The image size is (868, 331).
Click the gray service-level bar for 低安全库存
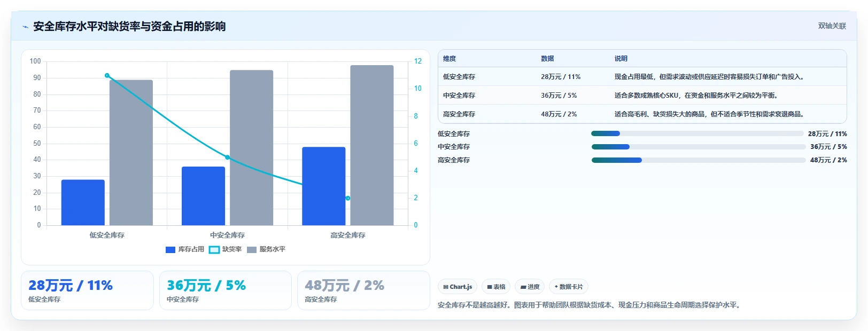[131, 153]
